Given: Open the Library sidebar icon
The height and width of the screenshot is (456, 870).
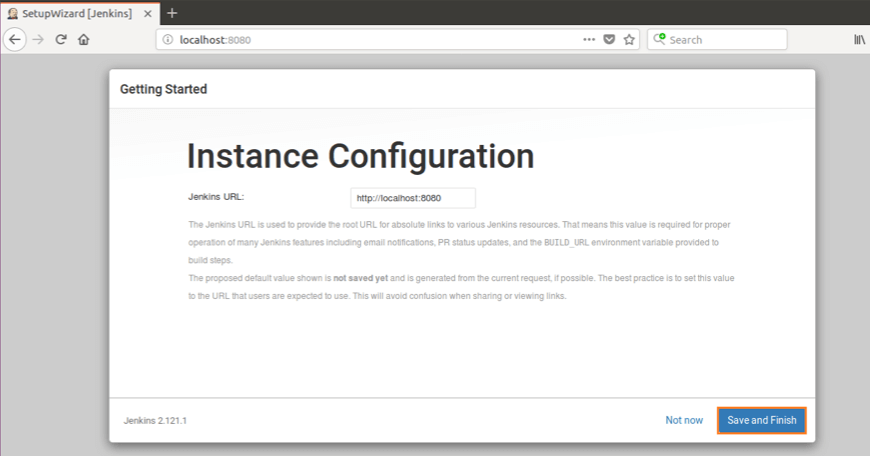Looking at the screenshot, I should pyautogui.click(x=859, y=39).
